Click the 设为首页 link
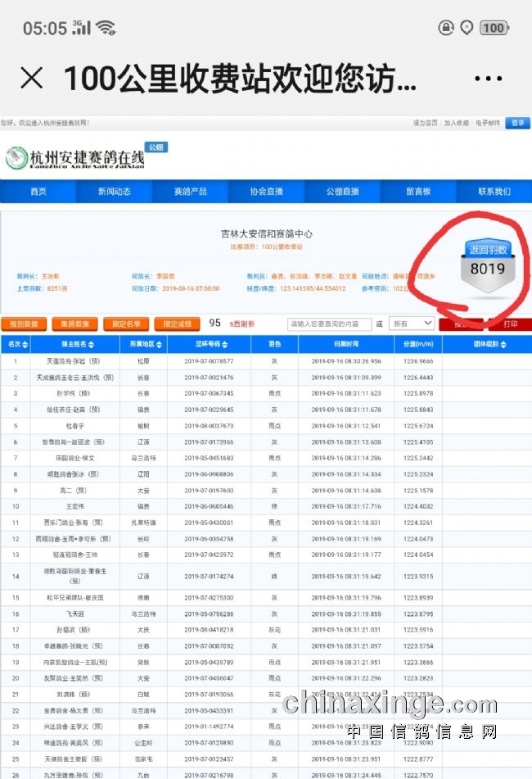 click(426, 123)
